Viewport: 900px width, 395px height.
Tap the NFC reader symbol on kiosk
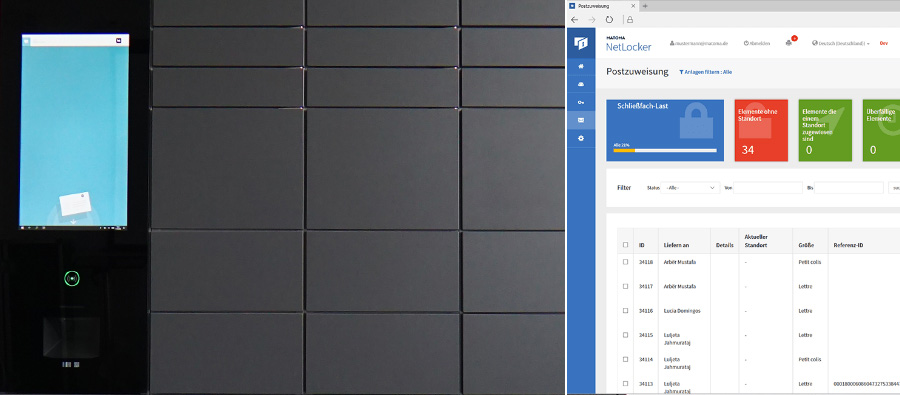(x=72, y=278)
